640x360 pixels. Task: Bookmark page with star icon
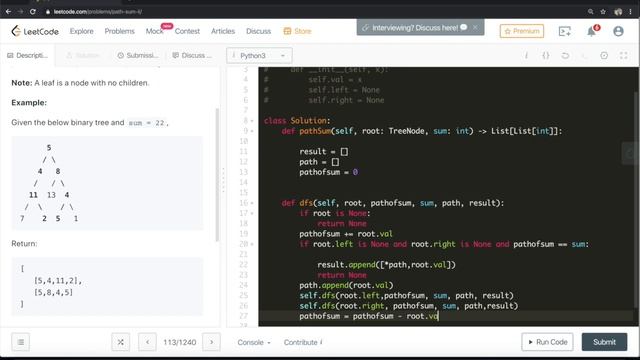(603, 11)
